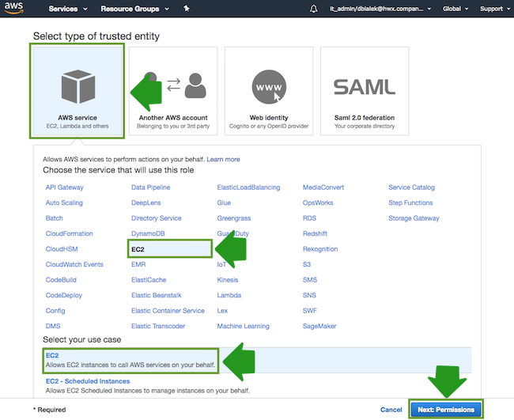Click the Learn more link
514x420 pixels.
coord(223,159)
